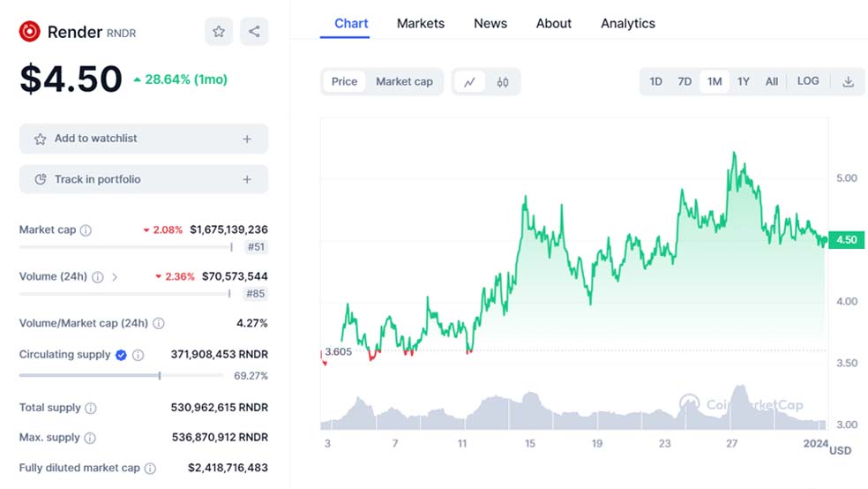Click the 4.27% ratio value
The width and height of the screenshot is (868, 489).
(252, 323)
